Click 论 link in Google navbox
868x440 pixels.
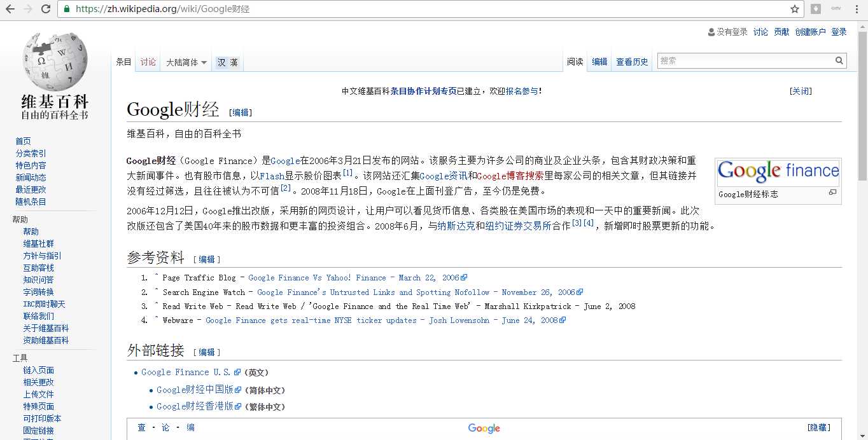(165, 428)
